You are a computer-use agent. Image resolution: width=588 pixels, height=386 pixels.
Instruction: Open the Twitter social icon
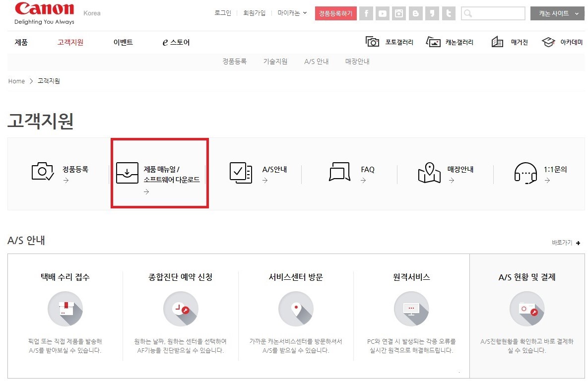pos(449,13)
